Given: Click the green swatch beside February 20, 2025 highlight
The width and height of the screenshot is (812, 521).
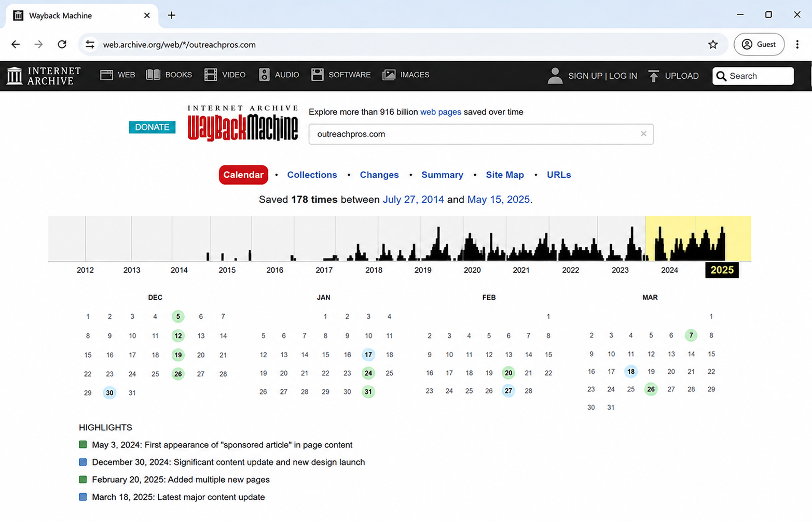Looking at the screenshot, I should (x=83, y=480).
